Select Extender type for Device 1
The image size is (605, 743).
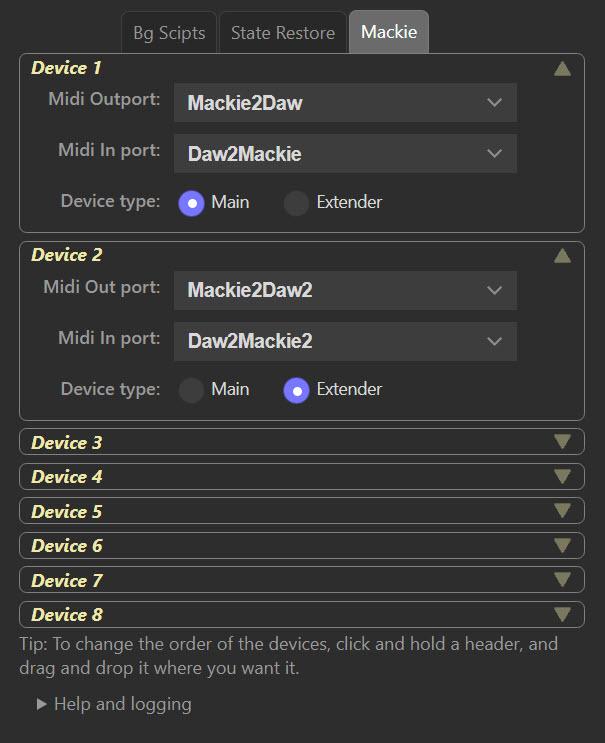[297, 203]
